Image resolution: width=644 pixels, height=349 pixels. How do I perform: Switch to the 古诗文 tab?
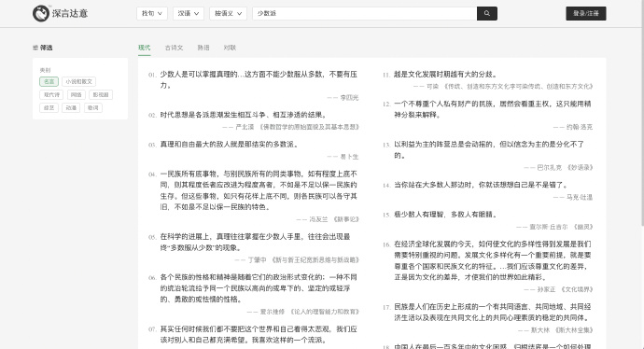coord(174,48)
